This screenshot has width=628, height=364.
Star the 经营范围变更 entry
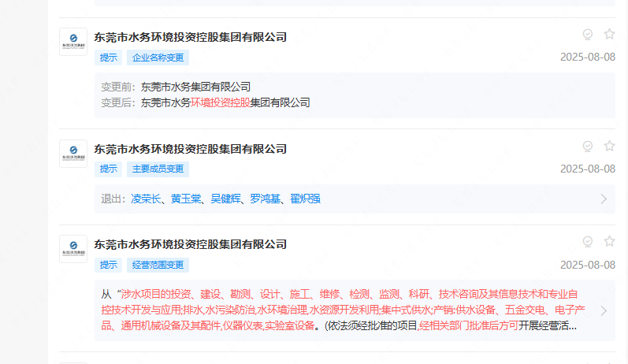[x=609, y=241]
